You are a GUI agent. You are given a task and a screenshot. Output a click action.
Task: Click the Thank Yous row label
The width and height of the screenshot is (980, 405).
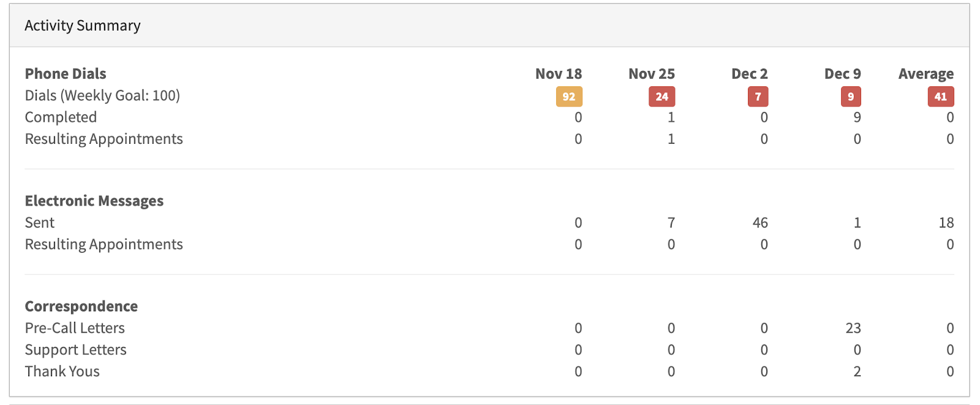tap(62, 371)
